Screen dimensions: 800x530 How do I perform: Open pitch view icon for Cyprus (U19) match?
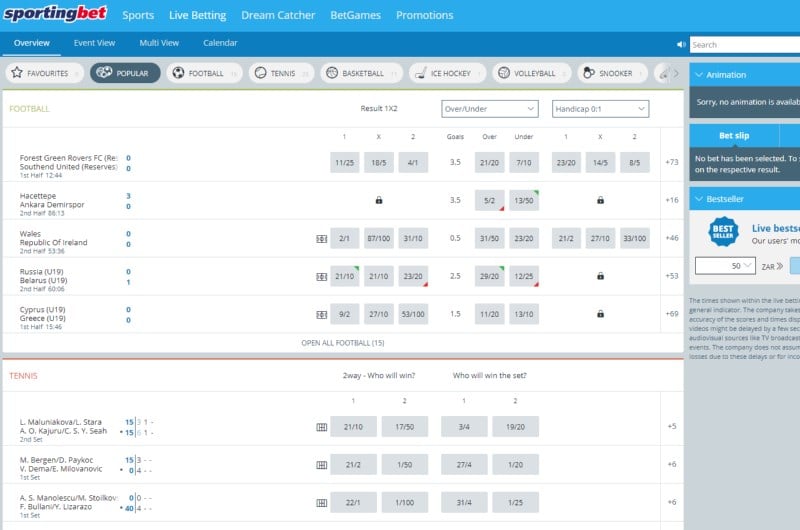click(321, 315)
